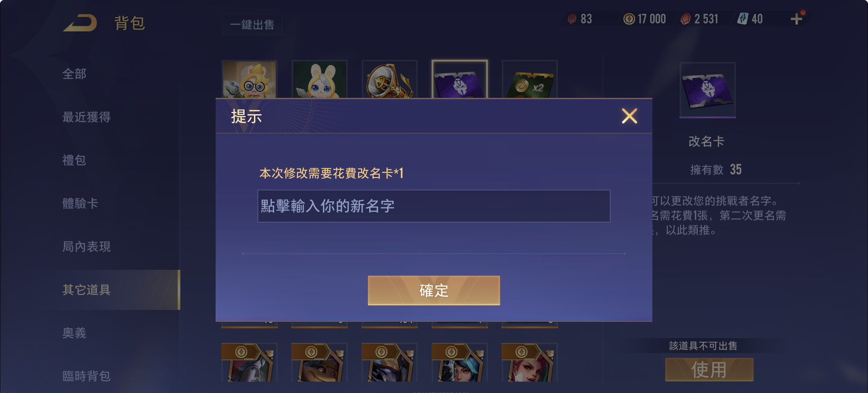868x393 pixels.
Task: Select the yellow rabbit with glasses item
Action: pos(249,79)
